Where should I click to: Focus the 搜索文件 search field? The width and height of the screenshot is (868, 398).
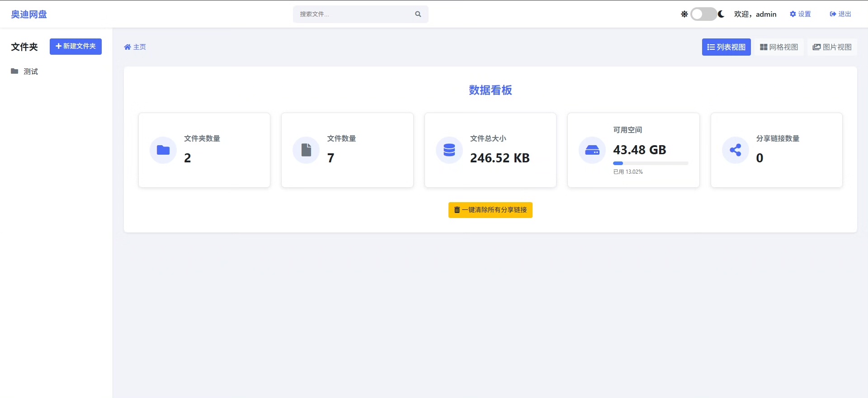coord(360,14)
